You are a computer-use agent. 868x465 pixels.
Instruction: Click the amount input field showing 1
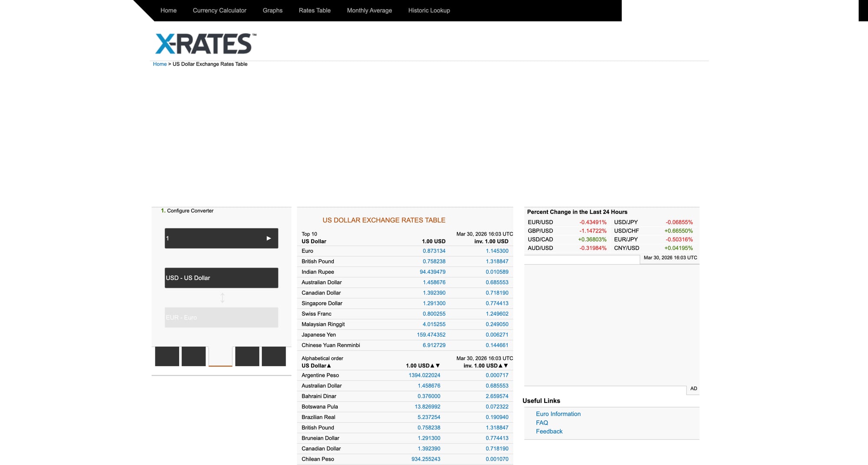(x=208, y=238)
